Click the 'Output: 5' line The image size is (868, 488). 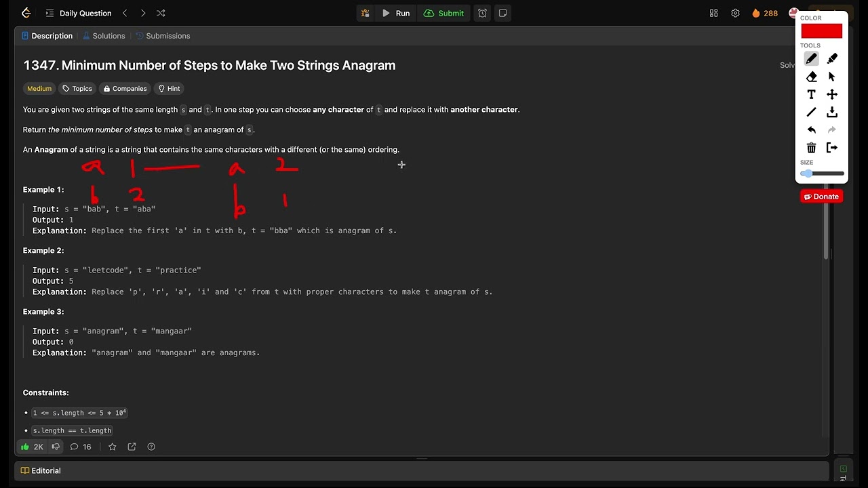click(x=53, y=281)
